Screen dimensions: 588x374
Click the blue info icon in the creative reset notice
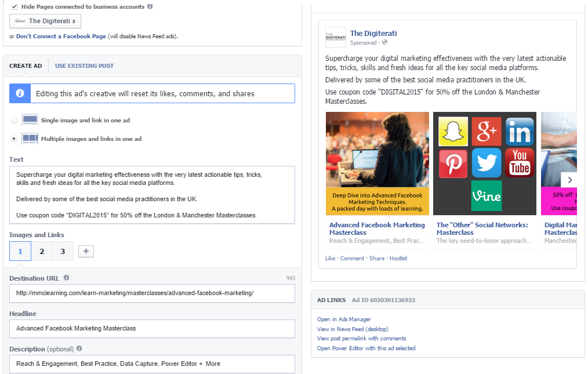tap(20, 93)
